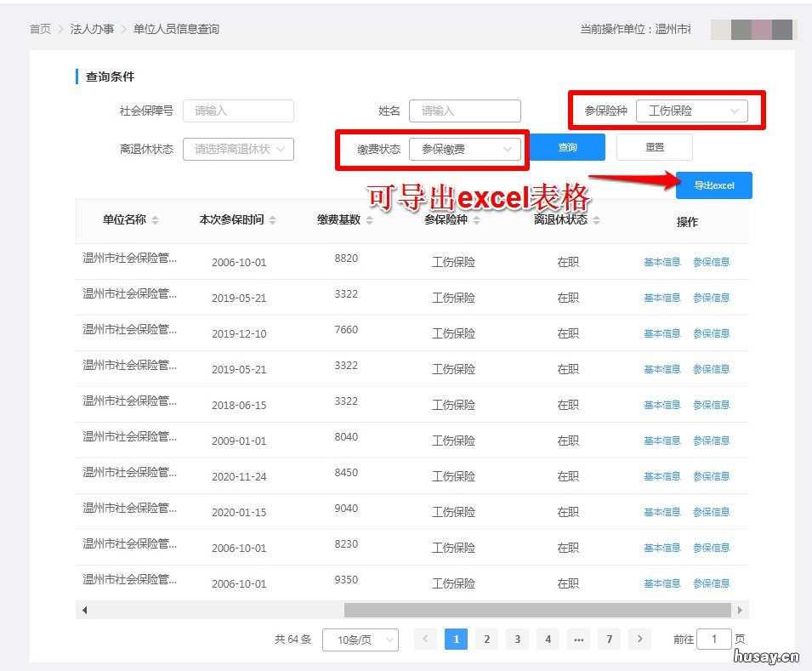
Task: Click the 姓名 input field
Action: [x=465, y=111]
